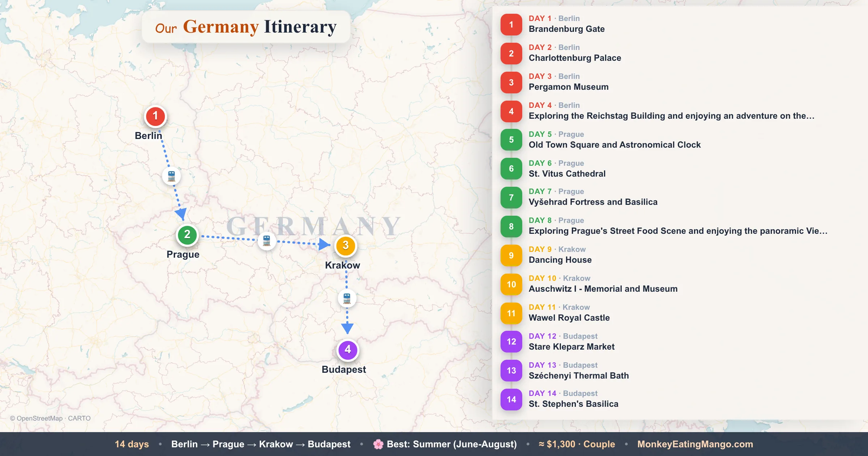Open the St. Stephen's Basilica entry
The width and height of the screenshot is (868, 456).
point(573,404)
